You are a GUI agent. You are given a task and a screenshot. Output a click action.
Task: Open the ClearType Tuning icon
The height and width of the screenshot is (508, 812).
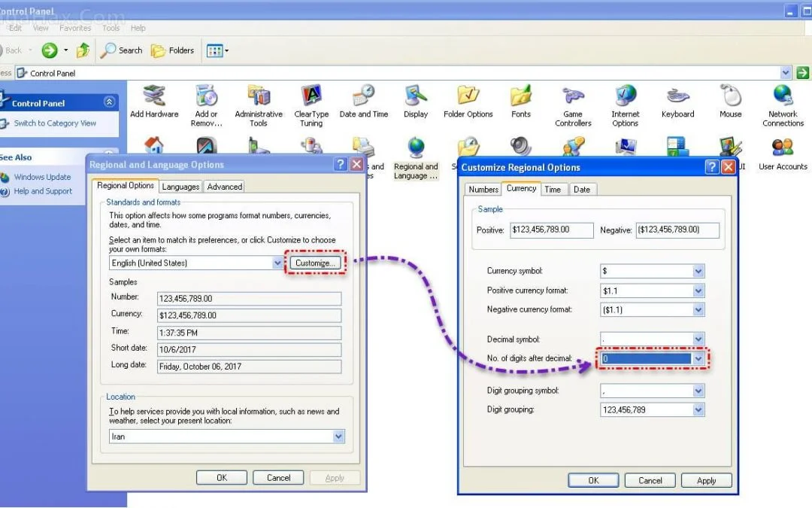(x=311, y=104)
